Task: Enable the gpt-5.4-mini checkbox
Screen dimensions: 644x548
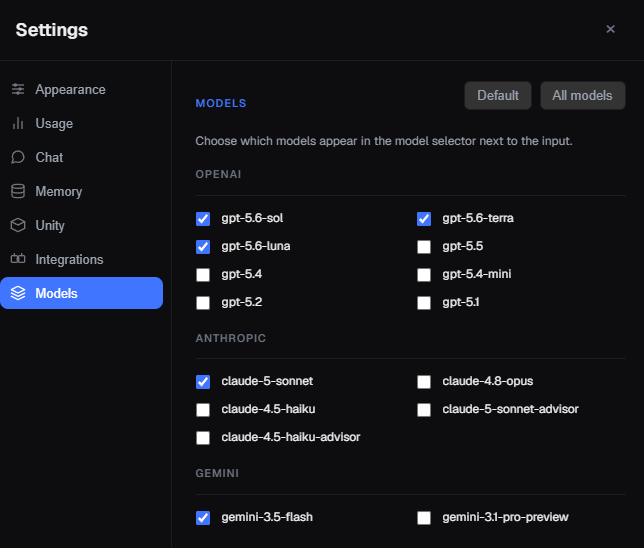Action: pyautogui.click(x=424, y=275)
